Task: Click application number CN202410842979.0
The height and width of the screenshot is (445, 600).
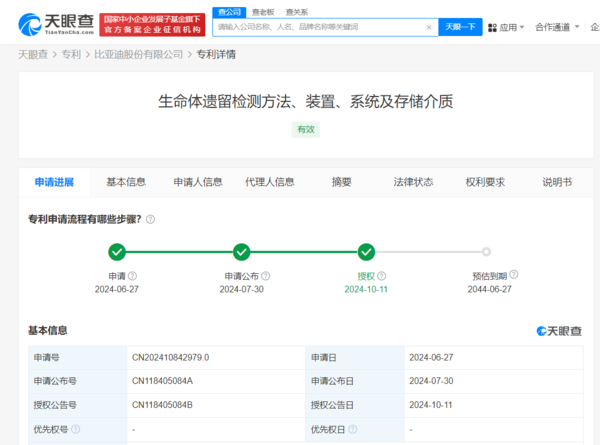Action: point(171,358)
